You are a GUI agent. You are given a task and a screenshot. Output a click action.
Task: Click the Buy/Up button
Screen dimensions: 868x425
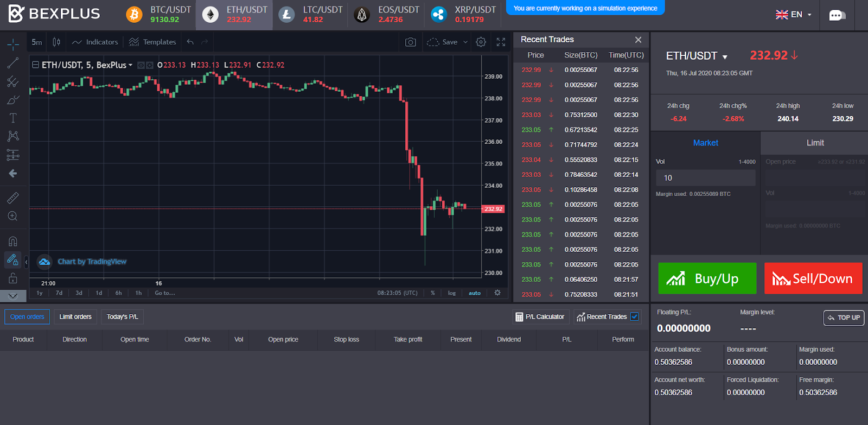pos(707,278)
